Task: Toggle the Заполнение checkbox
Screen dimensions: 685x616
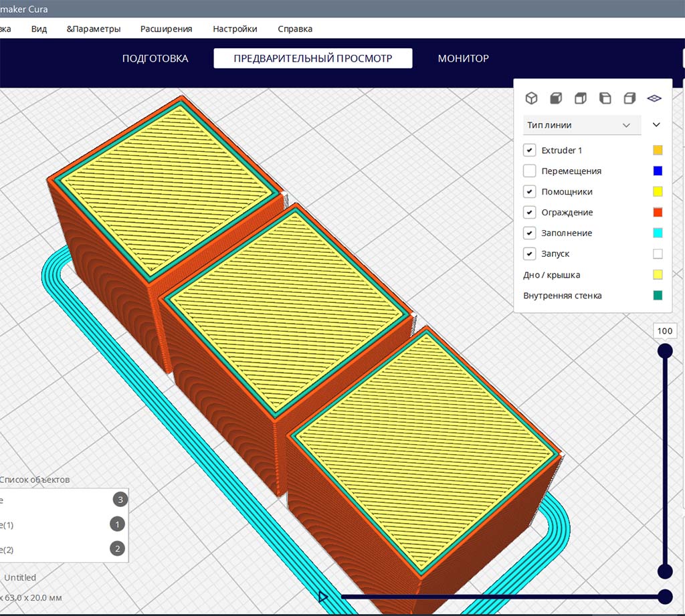Action: point(530,233)
